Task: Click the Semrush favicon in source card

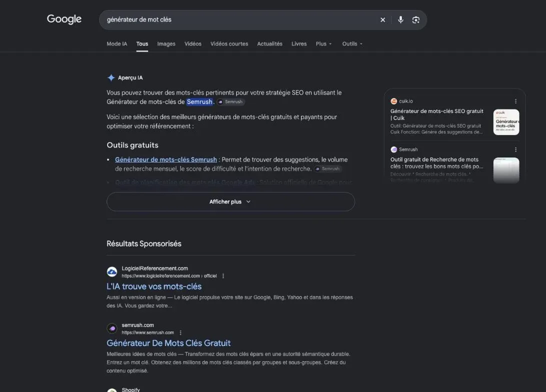Action: coord(394,149)
